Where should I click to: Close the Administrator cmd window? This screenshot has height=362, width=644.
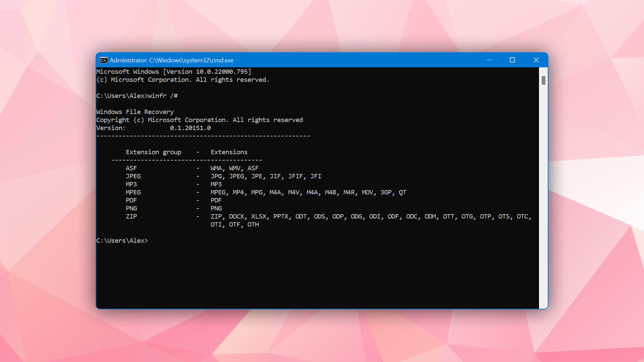536,60
